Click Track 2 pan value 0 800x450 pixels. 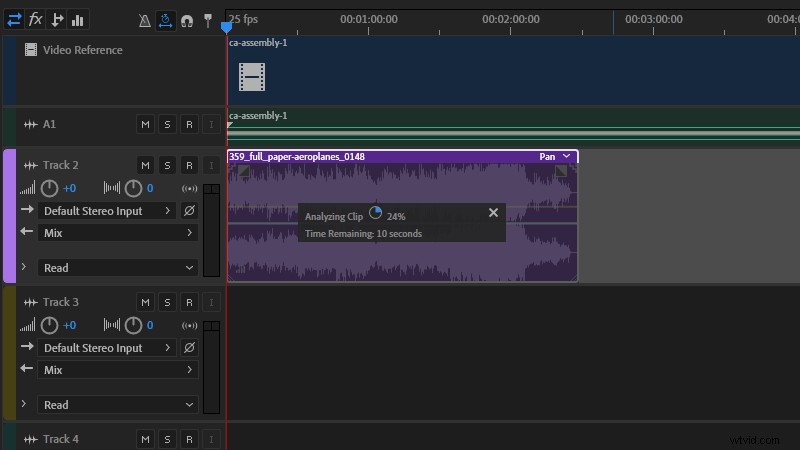coord(150,188)
